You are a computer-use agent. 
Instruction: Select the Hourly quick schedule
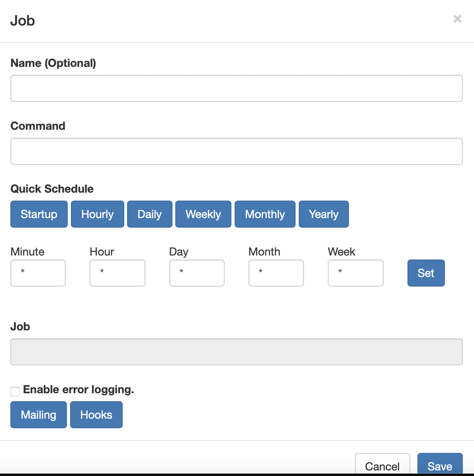(x=97, y=214)
